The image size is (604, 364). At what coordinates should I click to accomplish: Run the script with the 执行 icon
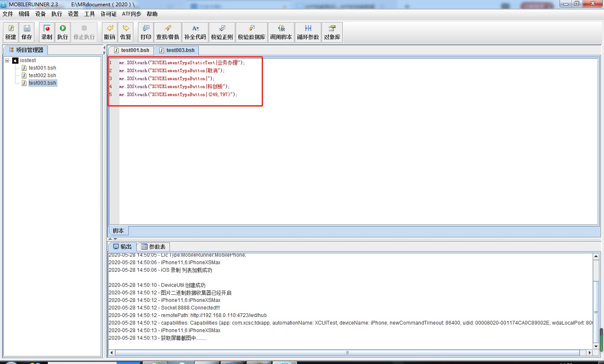62,32
